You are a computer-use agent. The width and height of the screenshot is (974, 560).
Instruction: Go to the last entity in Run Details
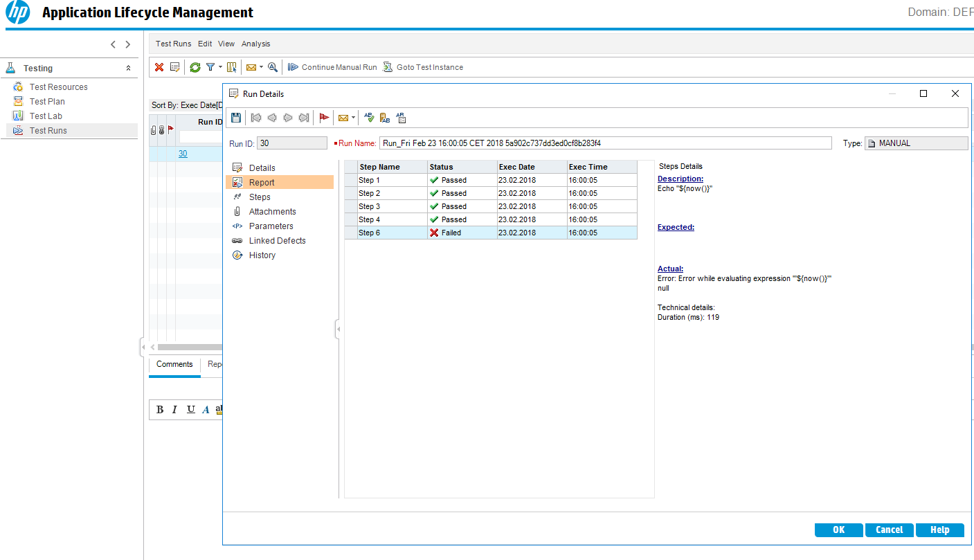click(x=304, y=118)
